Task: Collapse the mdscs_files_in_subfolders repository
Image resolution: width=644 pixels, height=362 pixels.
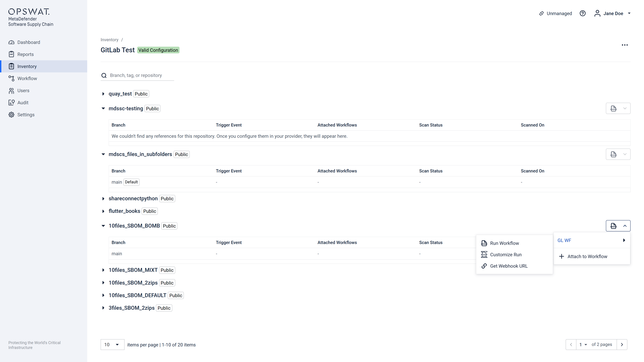Action: coord(103,154)
